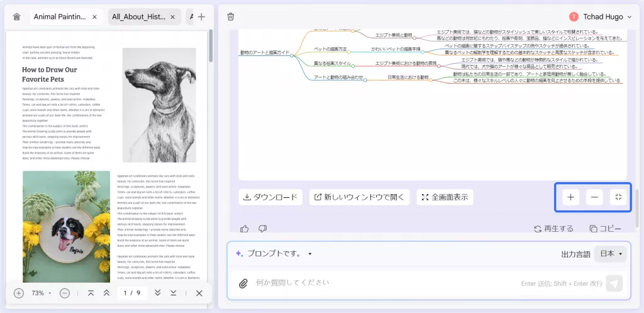
Task: Fit mind map to view icon
Action: 618,197
